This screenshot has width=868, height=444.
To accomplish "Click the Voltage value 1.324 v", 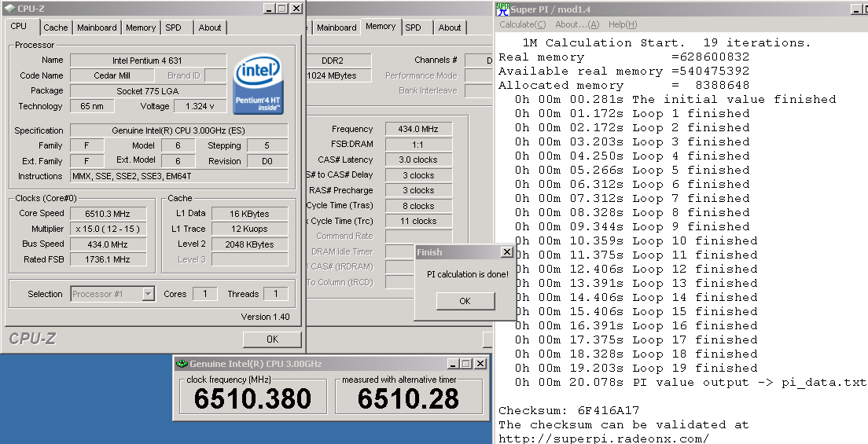I will 200,106.
